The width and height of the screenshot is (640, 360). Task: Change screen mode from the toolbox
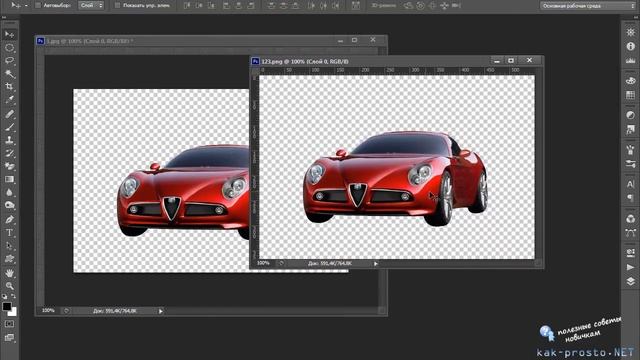pyautogui.click(x=9, y=337)
